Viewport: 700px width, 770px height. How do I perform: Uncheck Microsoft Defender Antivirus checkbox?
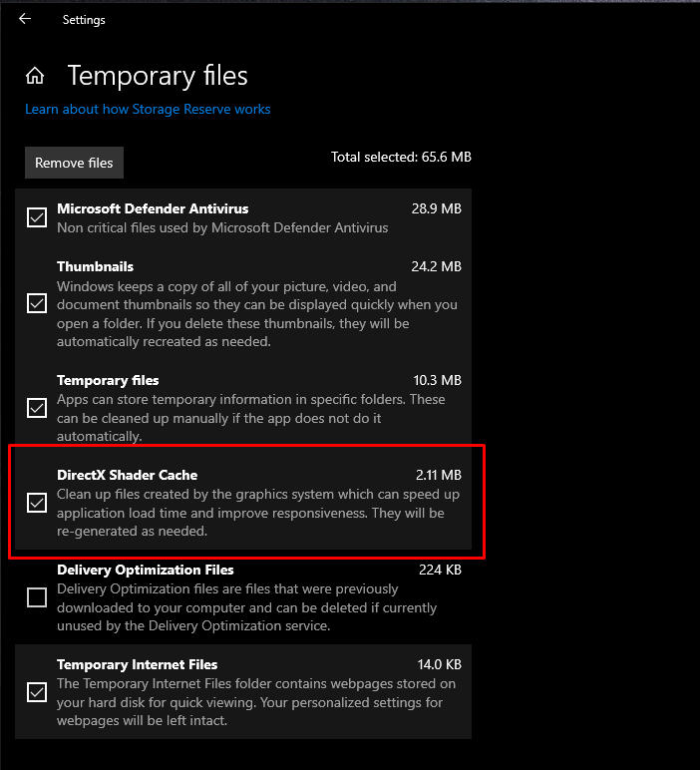tap(37, 217)
